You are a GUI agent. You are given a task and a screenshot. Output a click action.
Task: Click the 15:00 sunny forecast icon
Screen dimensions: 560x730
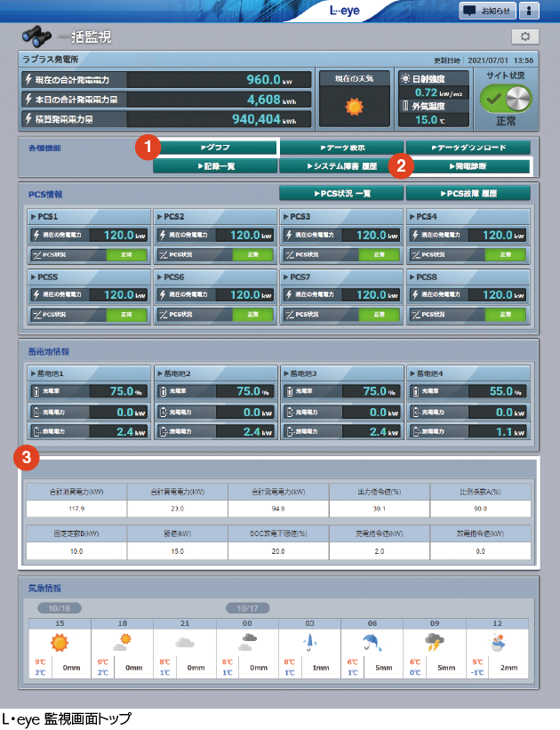(59, 643)
